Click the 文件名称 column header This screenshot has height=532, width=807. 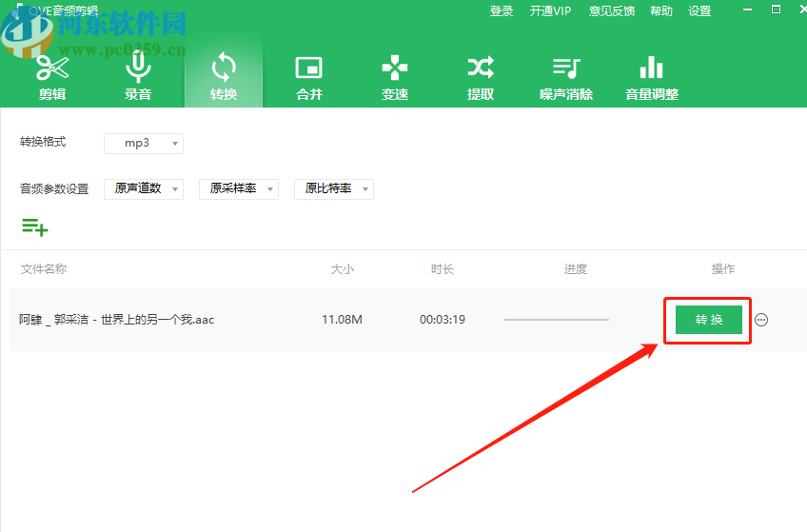pyautogui.click(x=44, y=269)
